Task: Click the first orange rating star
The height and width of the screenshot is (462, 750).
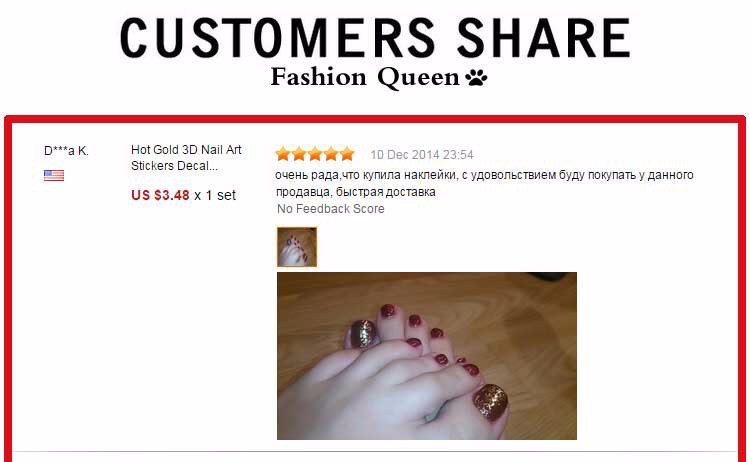Action: click(283, 154)
